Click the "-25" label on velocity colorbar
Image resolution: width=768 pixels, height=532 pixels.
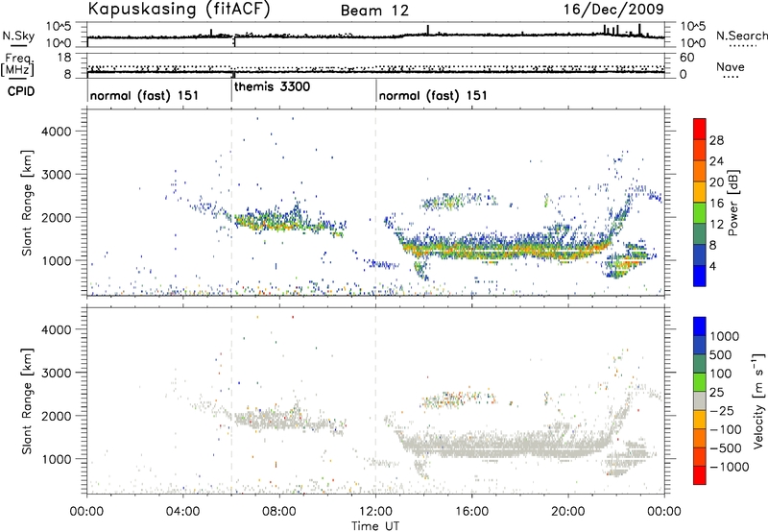(722, 411)
